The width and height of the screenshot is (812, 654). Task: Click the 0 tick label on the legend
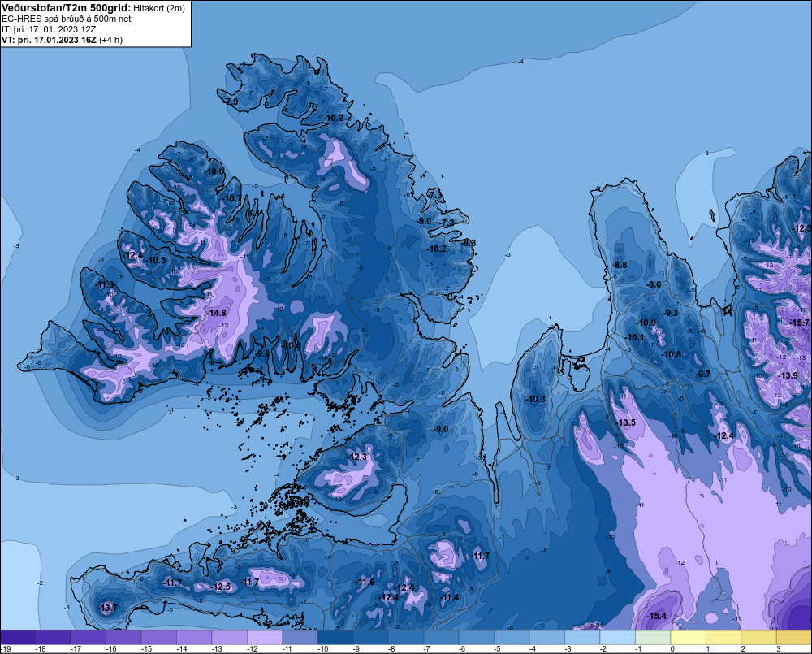(x=672, y=649)
